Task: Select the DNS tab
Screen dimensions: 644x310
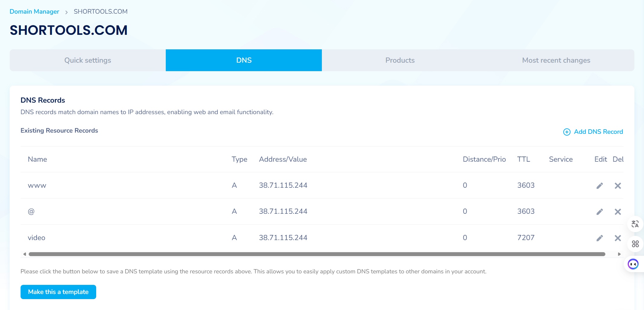Action: coord(244,60)
